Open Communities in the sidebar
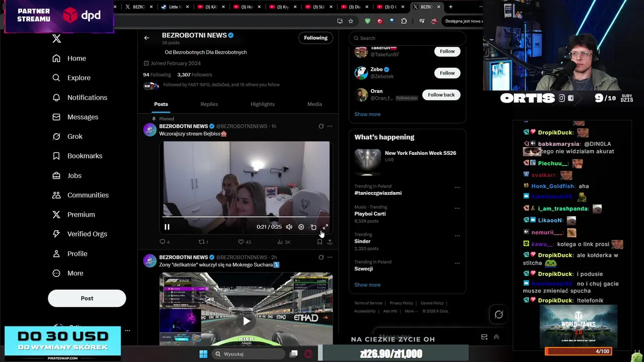 coord(80,195)
